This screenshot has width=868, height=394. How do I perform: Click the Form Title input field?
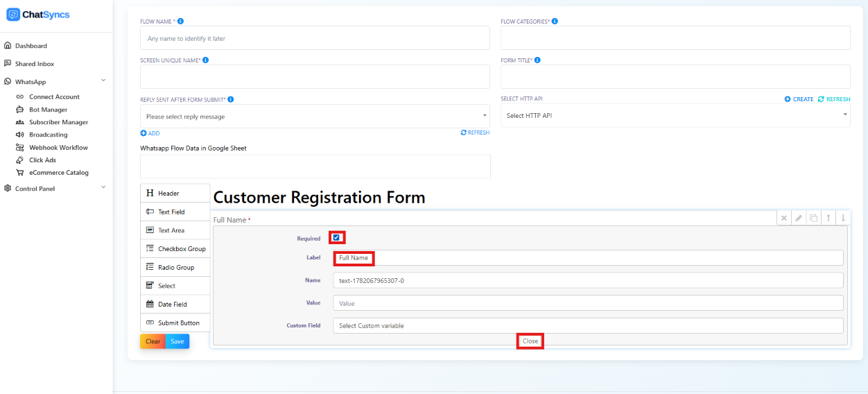click(675, 77)
